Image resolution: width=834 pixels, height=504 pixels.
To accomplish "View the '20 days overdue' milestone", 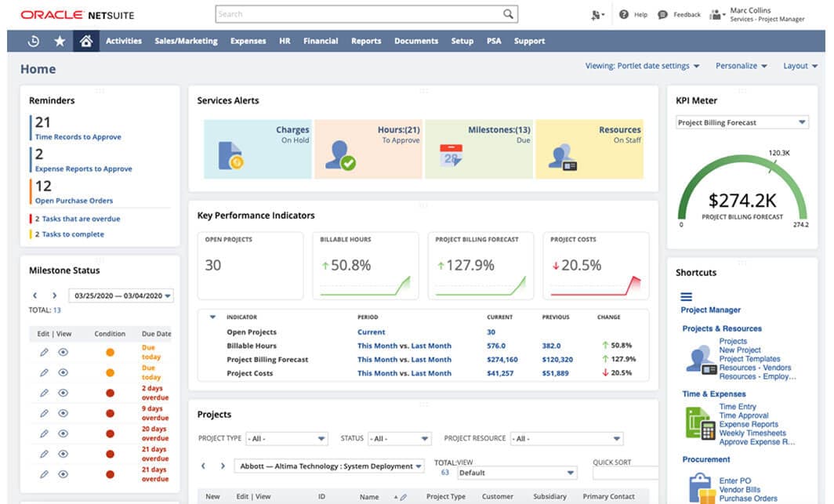I will [63, 433].
